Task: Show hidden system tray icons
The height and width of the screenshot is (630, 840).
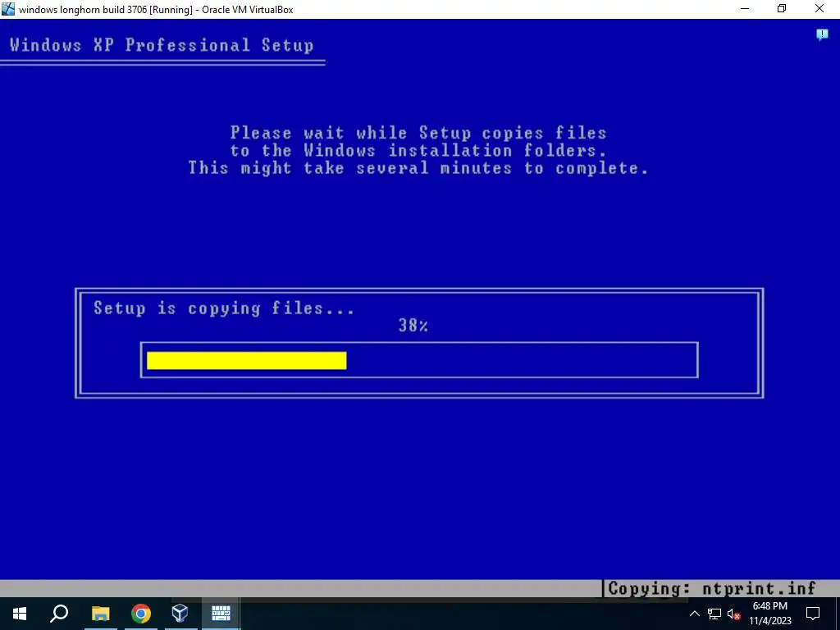Action: pyautogui.click(x=694, y=614)
